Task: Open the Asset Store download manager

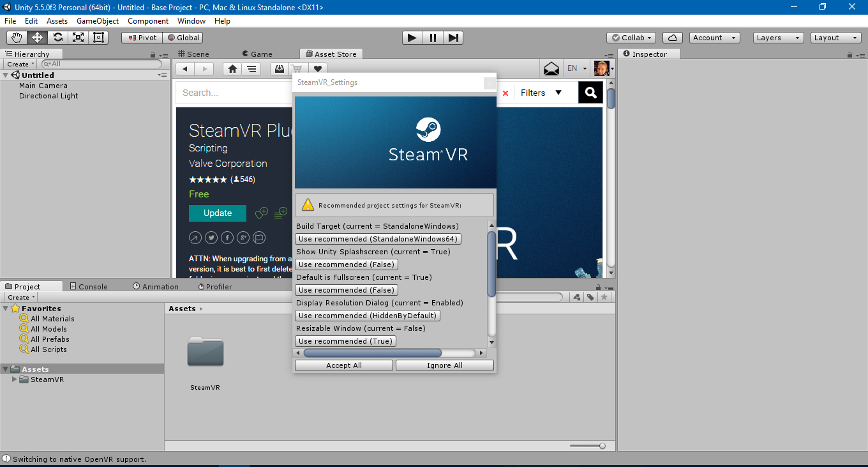Action: tap(279, 68)
